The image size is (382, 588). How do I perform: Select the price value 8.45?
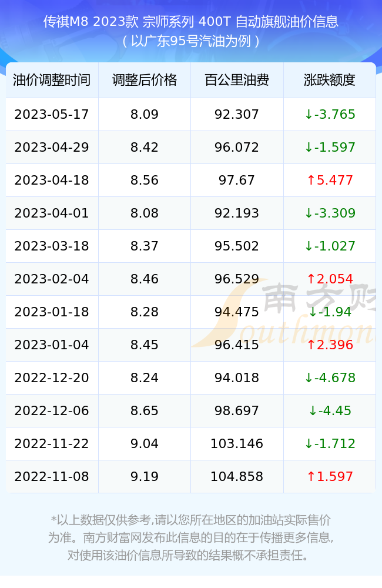[145, 345]
